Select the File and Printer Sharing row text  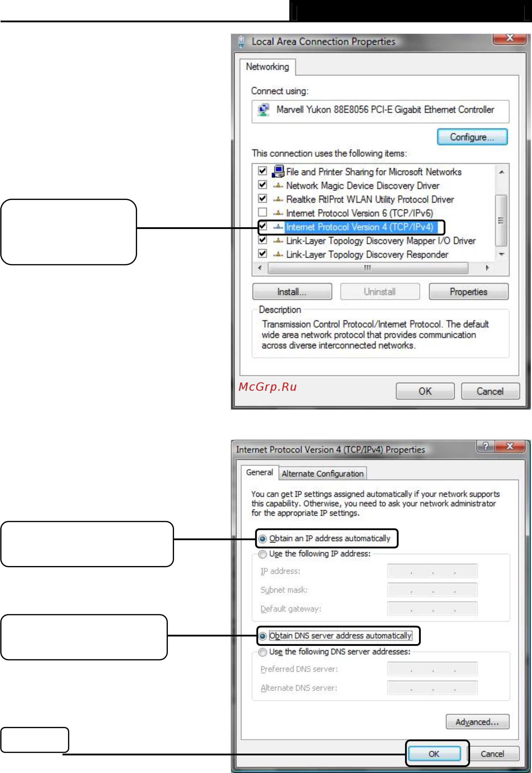coord(374,172)
